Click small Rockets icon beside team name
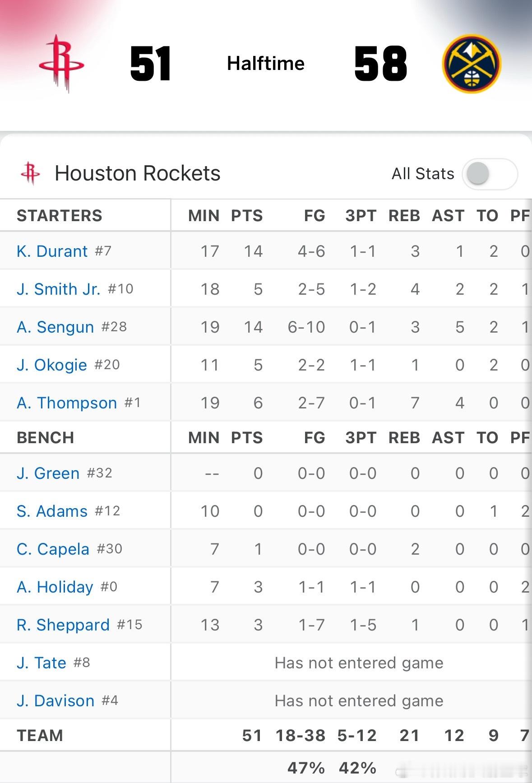Screen dimensions: 532x783 (x=31, y=173)
